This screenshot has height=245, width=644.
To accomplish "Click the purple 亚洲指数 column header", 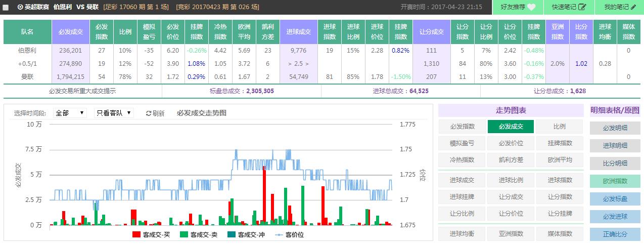I will (x=557, y=32).
